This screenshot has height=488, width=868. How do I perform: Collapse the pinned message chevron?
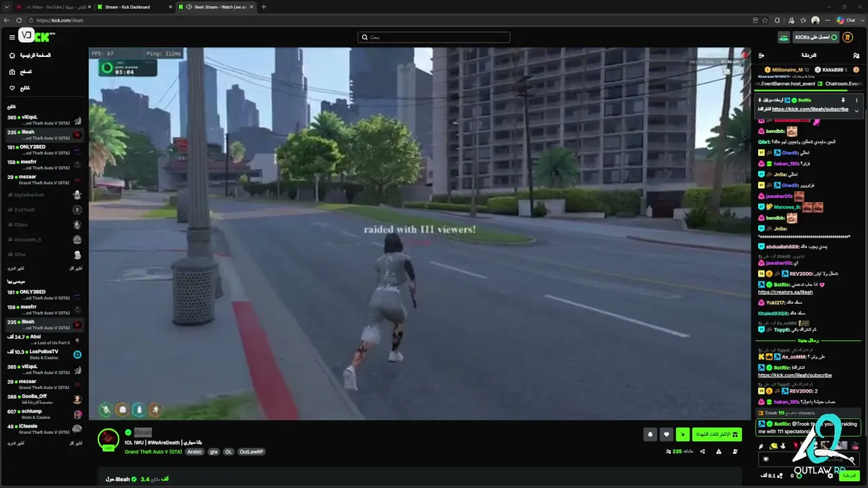856,110
